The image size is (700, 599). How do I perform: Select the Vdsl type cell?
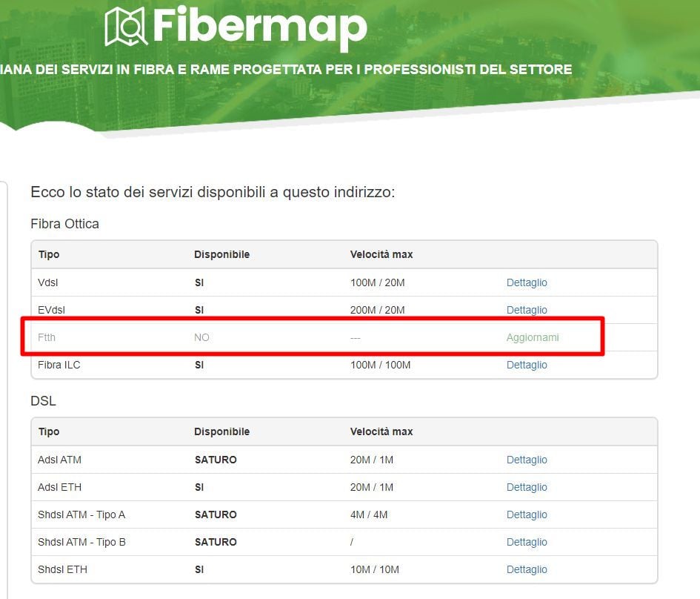[47, 282]
